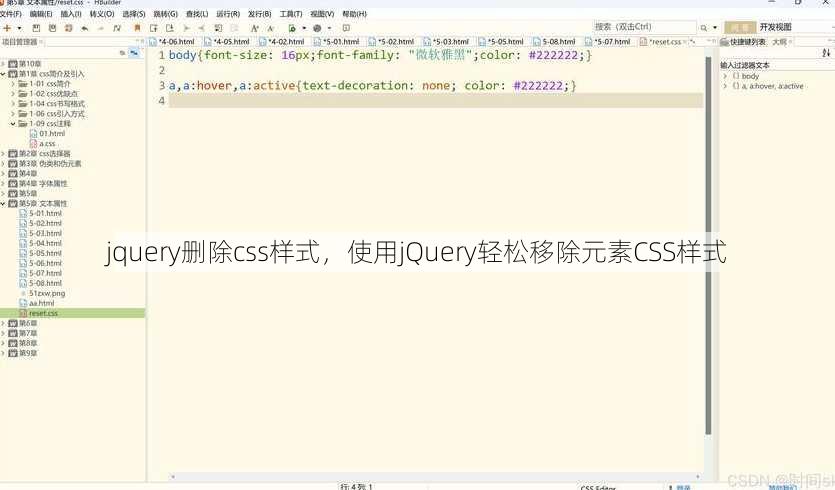Open the dropdown next to the run-in-browser icon

click(x=304, y=28)
